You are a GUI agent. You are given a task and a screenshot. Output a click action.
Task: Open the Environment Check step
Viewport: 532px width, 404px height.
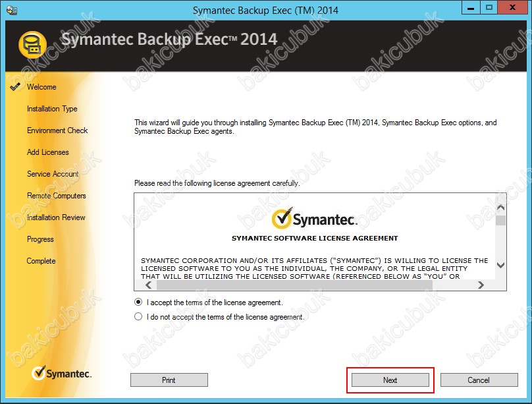tap(57, 130)
